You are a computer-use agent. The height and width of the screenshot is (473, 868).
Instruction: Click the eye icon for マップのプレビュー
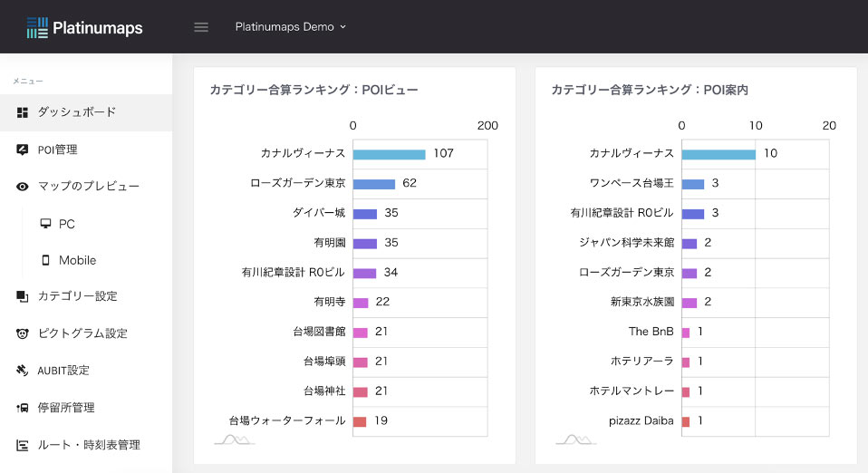[22, 187]
